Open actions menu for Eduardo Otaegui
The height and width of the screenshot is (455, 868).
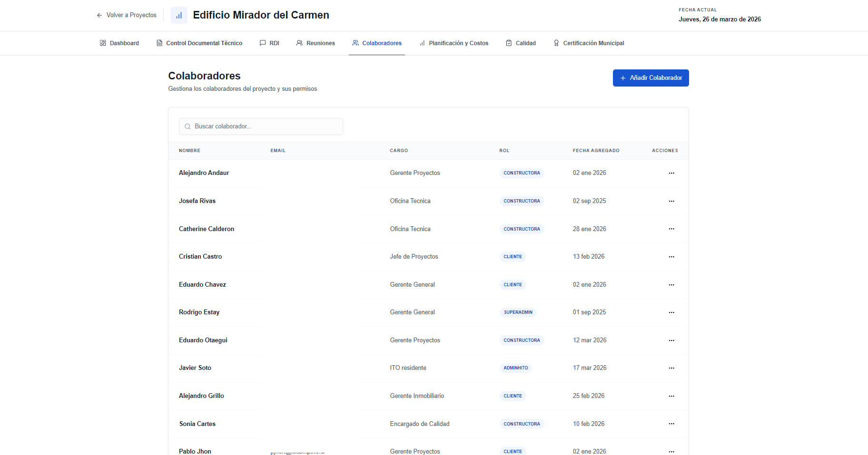tap(671, 340)
